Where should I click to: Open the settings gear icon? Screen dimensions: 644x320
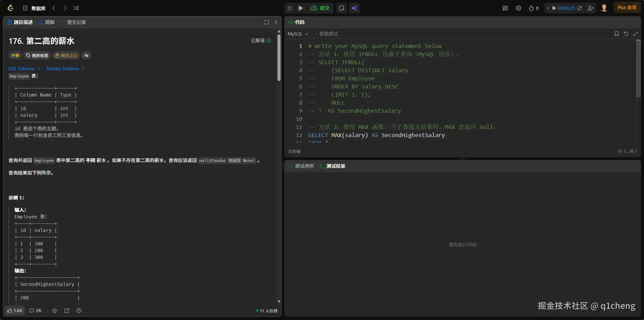(x=519, y=8)
